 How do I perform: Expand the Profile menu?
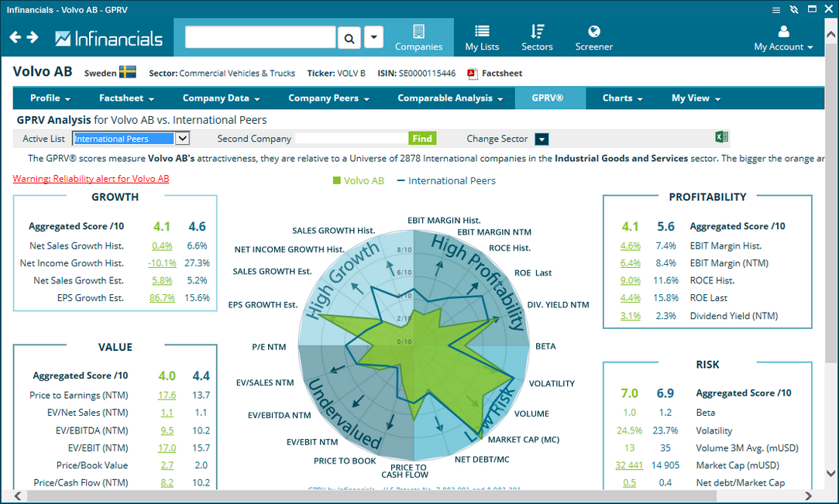click(50, 98)
